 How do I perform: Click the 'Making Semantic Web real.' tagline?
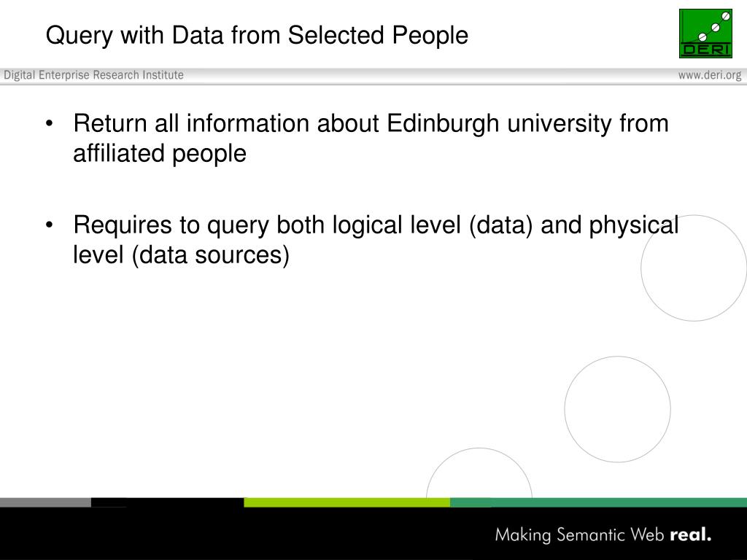pyautogui.click(x=603, y=534)
